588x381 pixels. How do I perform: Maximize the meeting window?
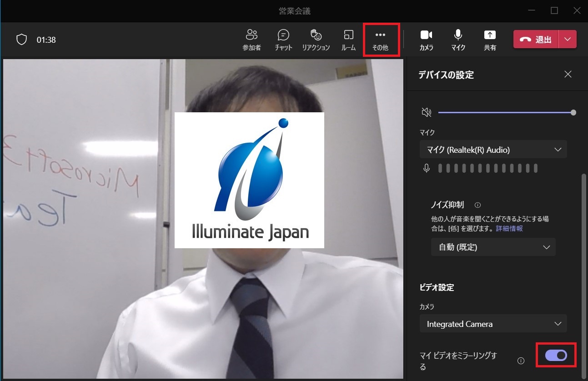[x=554, y=10]
